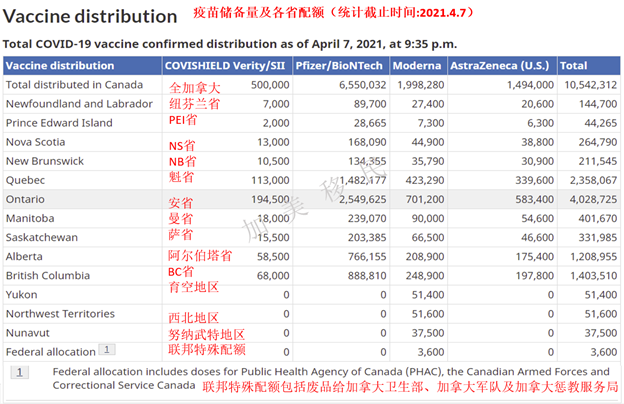Viewport: 624px width, 404px height.
Task: Select the Prince Edward Island row label
Action: click(59, 123)
